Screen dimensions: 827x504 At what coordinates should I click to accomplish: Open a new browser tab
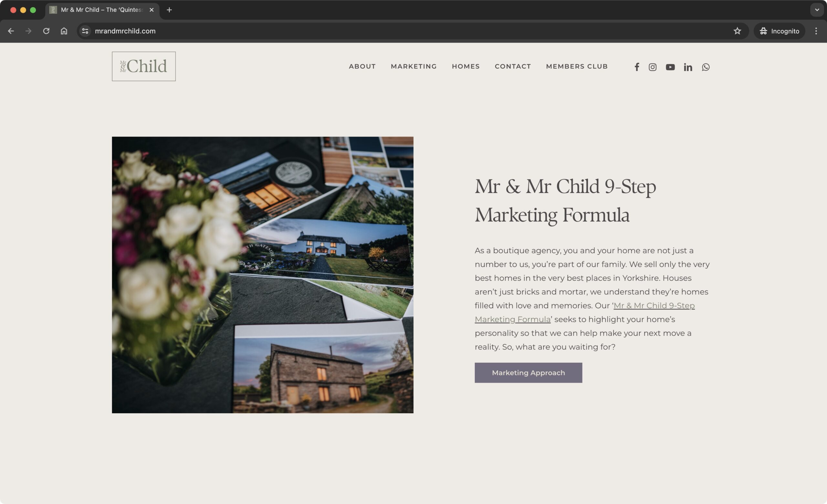pos(169,10)
